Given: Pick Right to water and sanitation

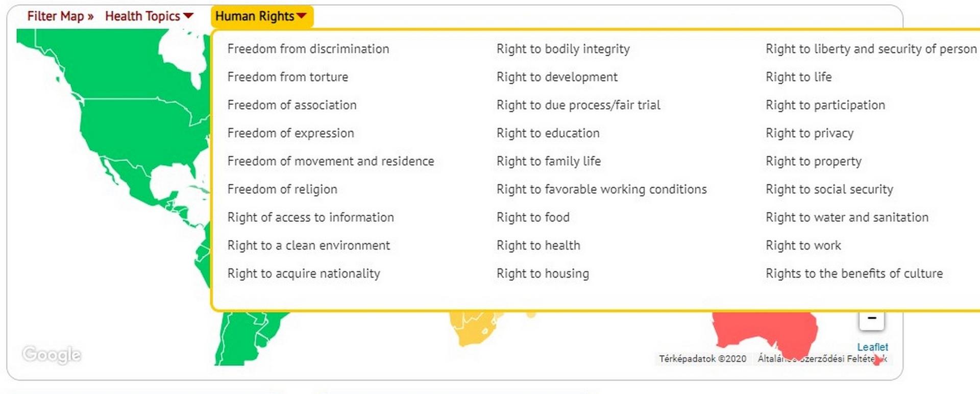Looking at the screenshot, I should tap(847, 217).
